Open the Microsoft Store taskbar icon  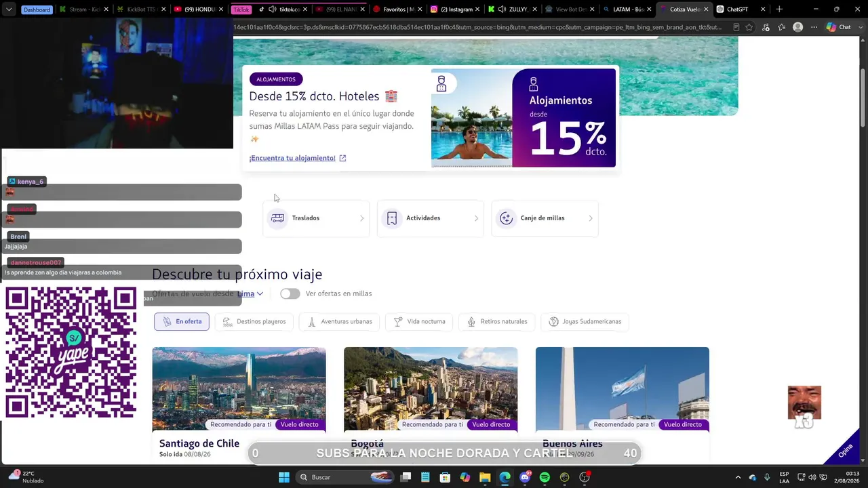coord(445,477)
